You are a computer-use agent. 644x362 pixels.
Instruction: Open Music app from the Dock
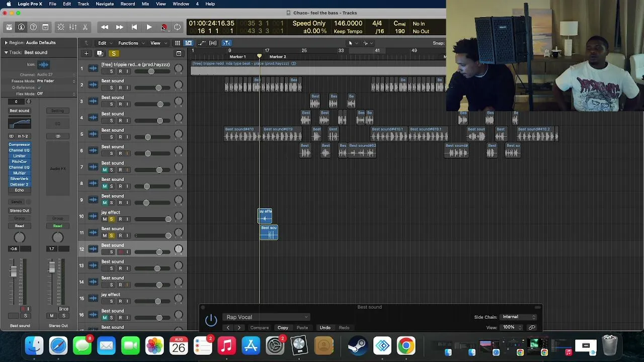227,345
